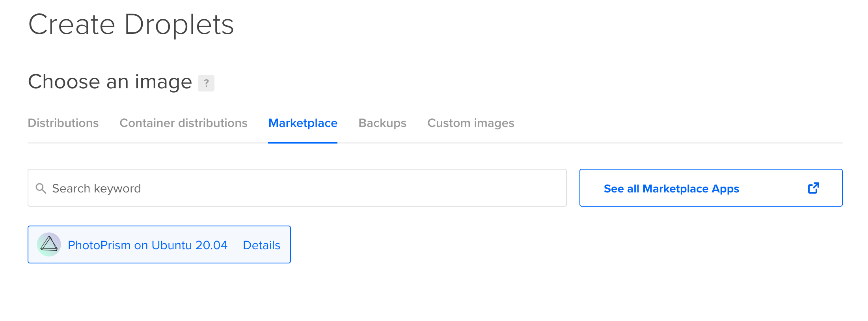Click the magnifying glass search icon
This screenshot has width=868, height=321.
tap(41, 188)
